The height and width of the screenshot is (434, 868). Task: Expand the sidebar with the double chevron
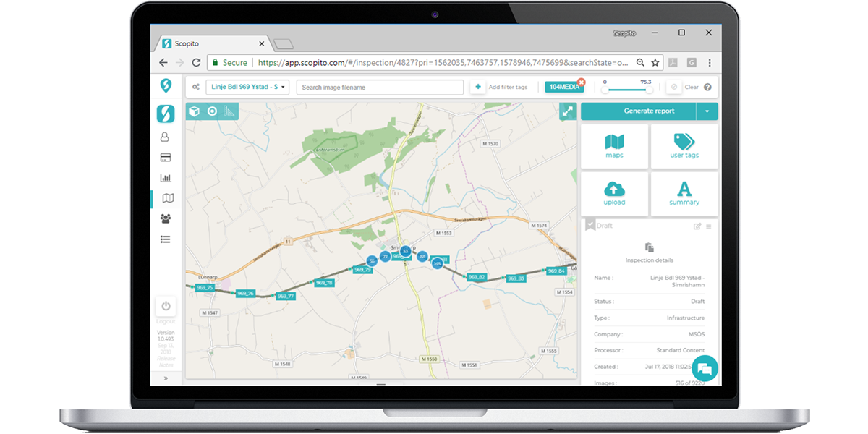[x=166, y=378]
